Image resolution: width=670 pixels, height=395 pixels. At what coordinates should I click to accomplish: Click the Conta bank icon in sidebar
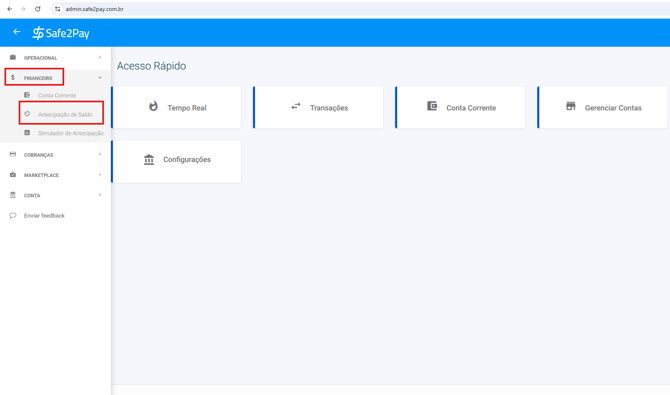tap(13, 195)
